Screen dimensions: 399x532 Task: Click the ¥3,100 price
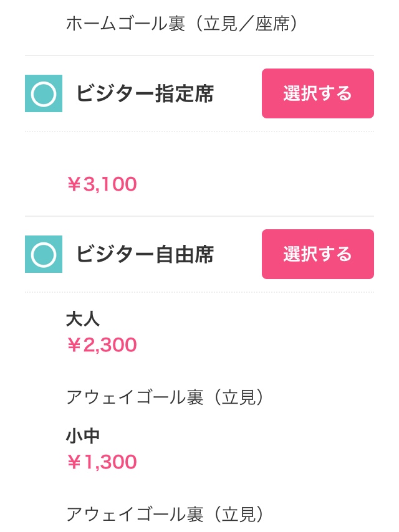click(102, 184)
